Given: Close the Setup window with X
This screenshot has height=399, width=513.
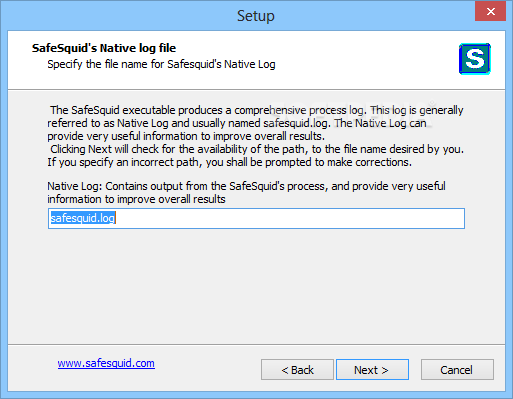Looking at the screenshot, I should [x=490, y=12].
